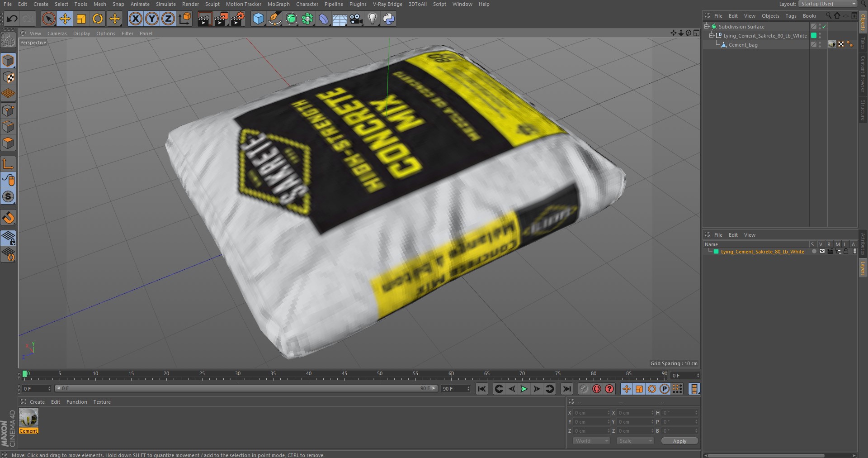Switch to Polygons mode
The height and width of the screenshot is (458, 868).
pyautogui.click(x=8, y=143)
